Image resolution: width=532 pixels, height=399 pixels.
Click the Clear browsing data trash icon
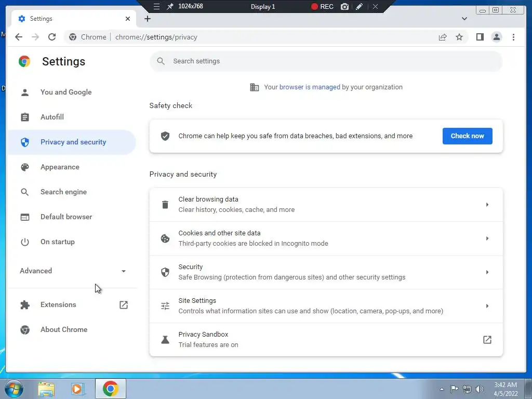[x=165, y=205]
